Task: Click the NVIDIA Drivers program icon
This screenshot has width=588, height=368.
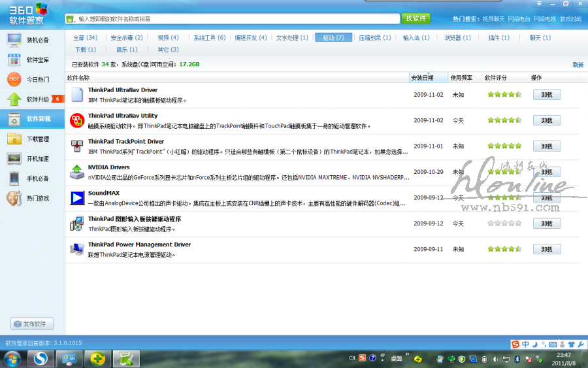Action: pos(77,172)
